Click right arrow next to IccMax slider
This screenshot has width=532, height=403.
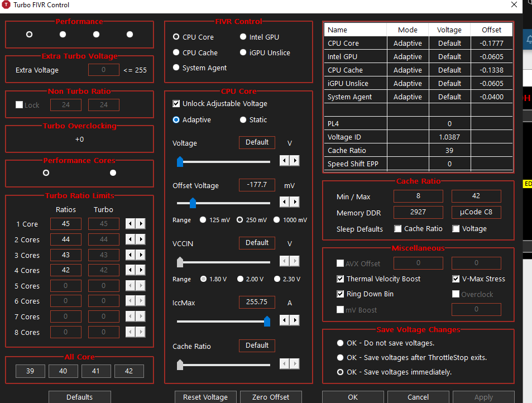tap(295, 320)
